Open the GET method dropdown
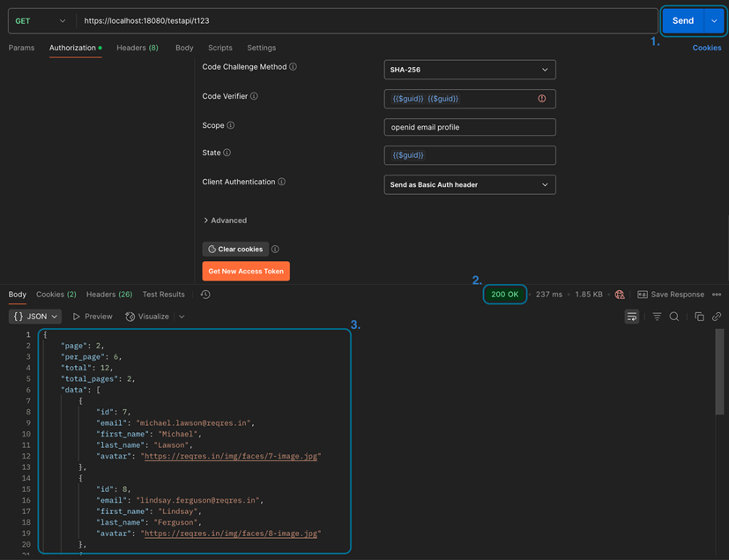The width and height of the screenshot is (729, 560). pyautogui.click(x=41, y=21)
